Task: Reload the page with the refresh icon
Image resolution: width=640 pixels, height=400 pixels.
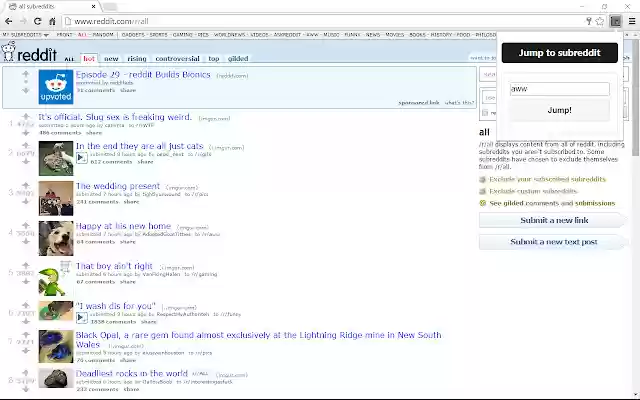Action: click(x=38, y=21)
